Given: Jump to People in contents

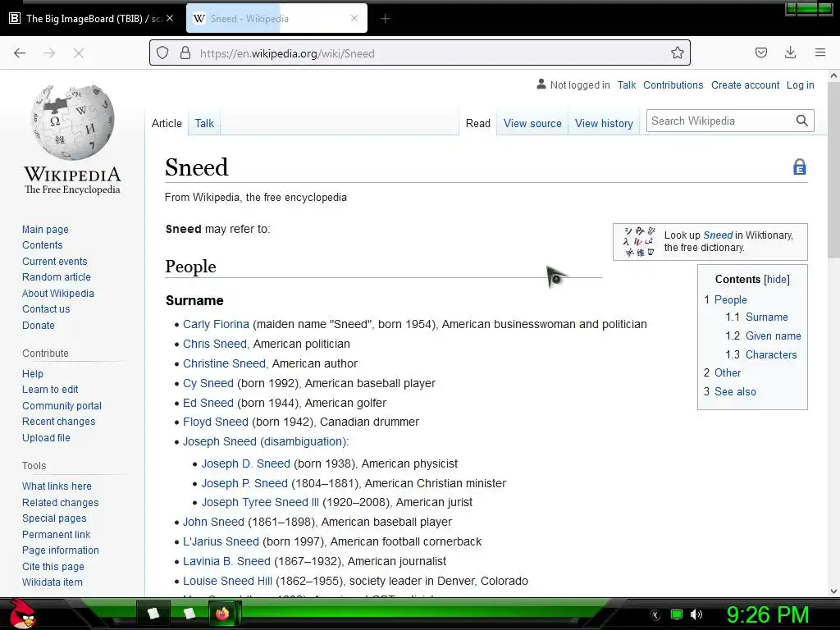Looking at the screenshot, I should [x=730, y=299].
